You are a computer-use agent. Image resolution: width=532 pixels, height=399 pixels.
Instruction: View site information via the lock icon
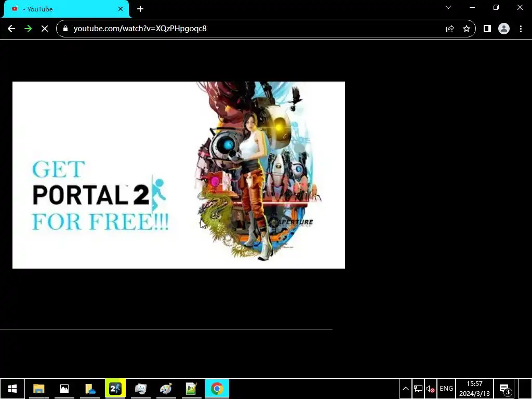click(65, 29)
